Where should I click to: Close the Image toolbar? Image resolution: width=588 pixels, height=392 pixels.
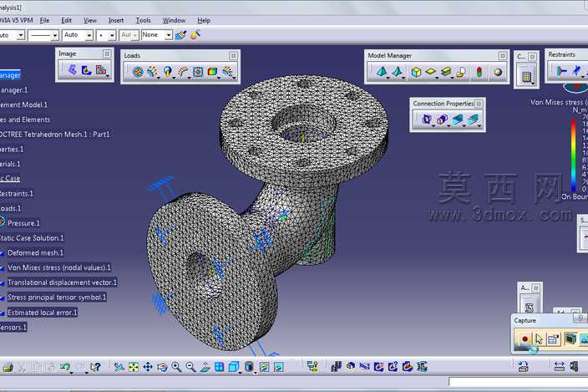(x=107, y=54)
